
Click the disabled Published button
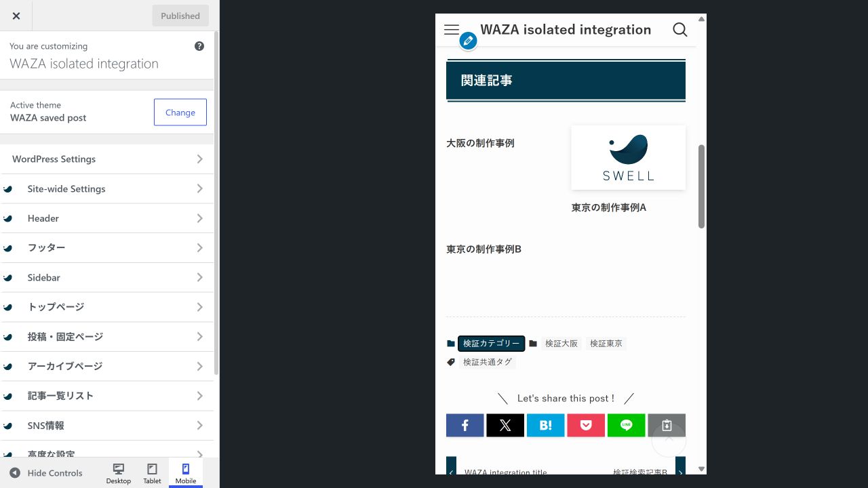point(180,16)
